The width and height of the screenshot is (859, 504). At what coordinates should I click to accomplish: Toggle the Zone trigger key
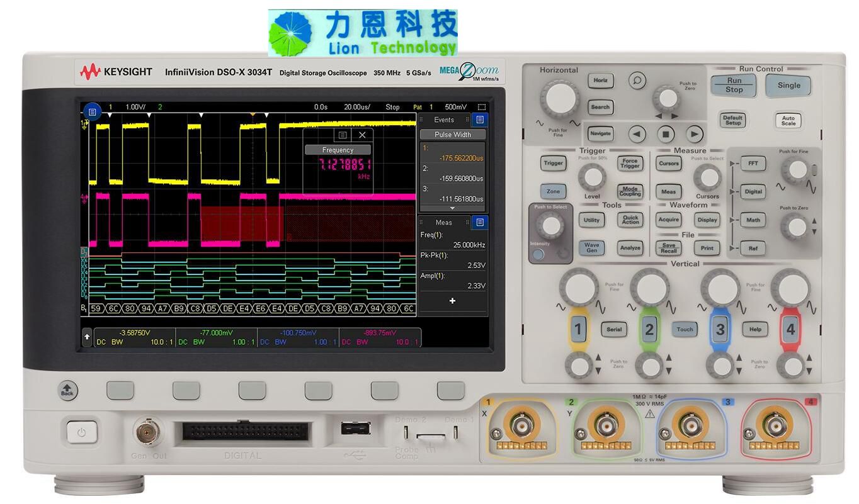(x=553, y=191)
